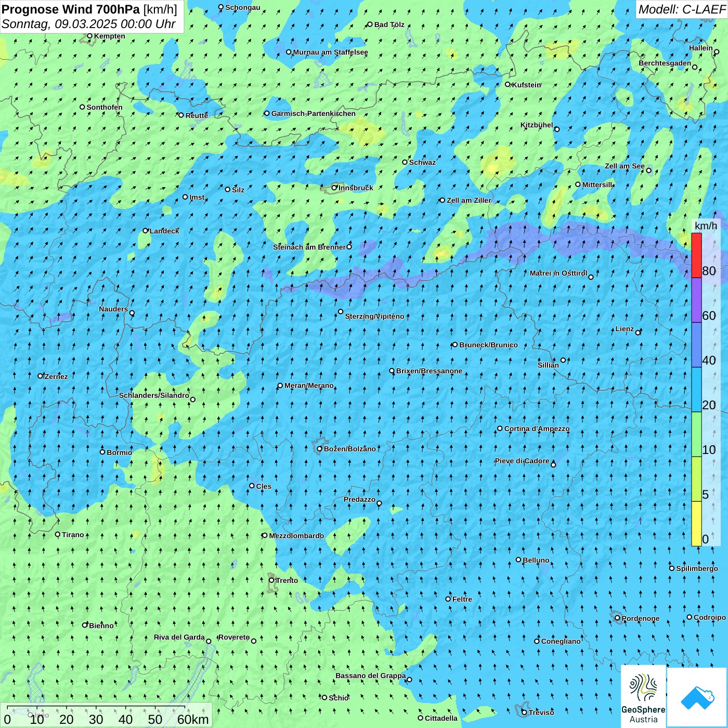Click the Belluno city label
Viewport: 728px width, 728px height.
click(536, 560)
